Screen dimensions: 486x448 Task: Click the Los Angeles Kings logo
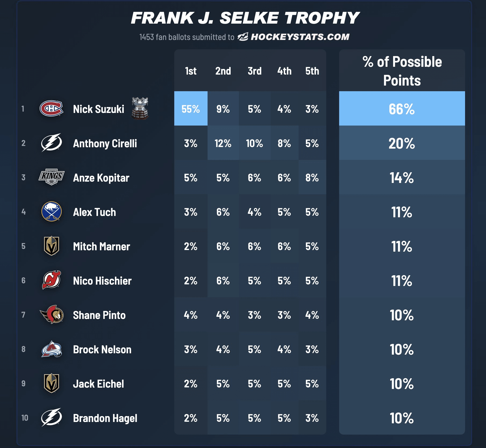pyautogui.click(x=51, y=177)
